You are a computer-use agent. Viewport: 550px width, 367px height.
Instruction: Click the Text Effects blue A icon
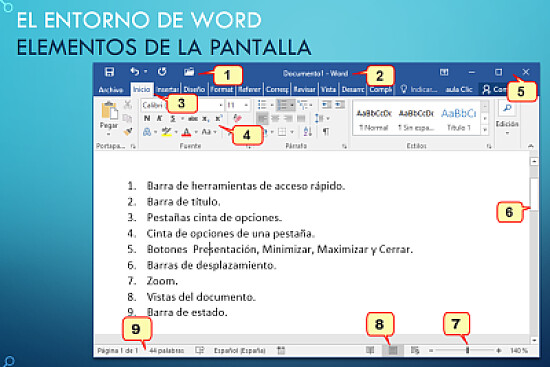click(x=147, y=132)
